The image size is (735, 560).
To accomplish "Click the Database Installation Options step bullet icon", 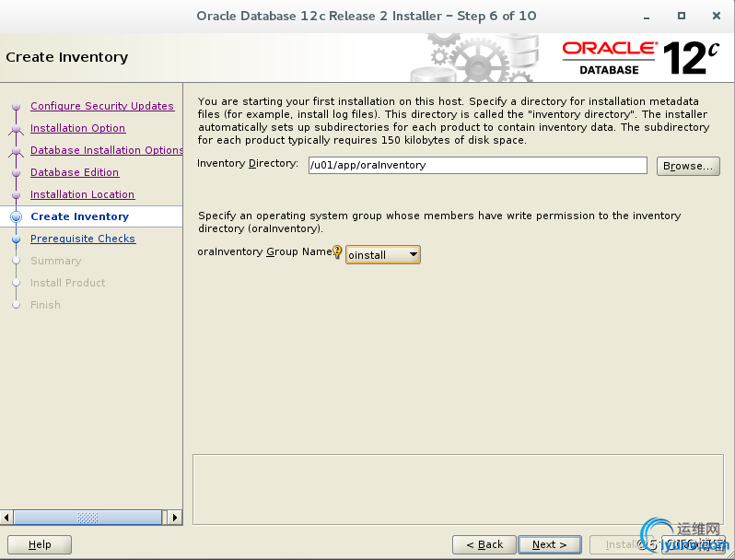I will click(16, 150).
